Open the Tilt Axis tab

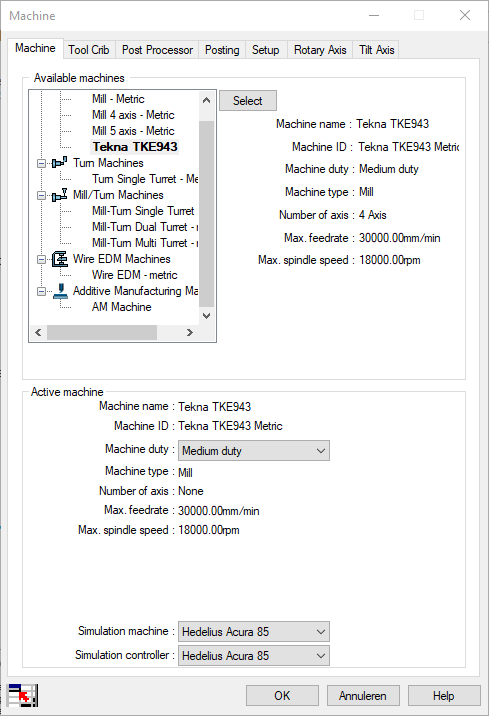coord(376,50)
